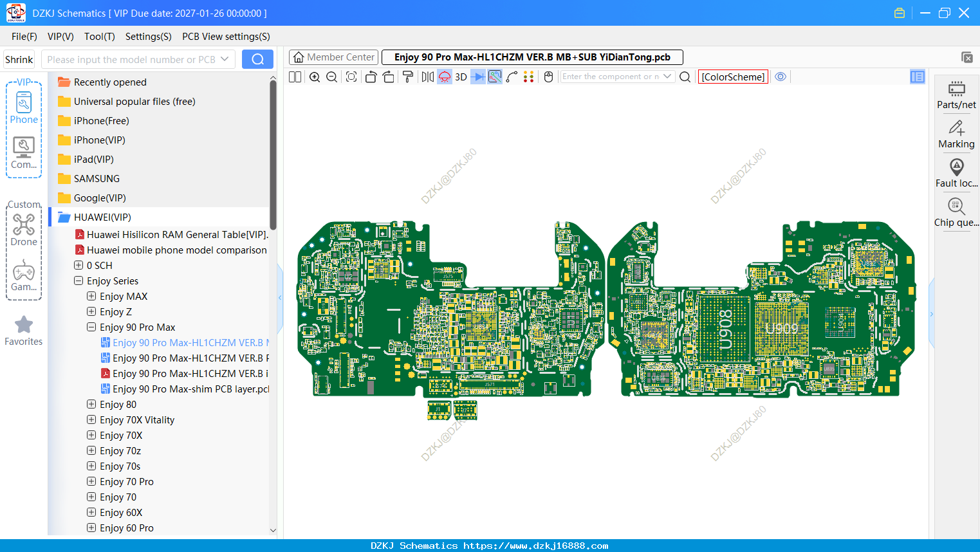This screenshot has width=980, height=552.
Task: Open the Game console category
Action: [x=24, y=275]
